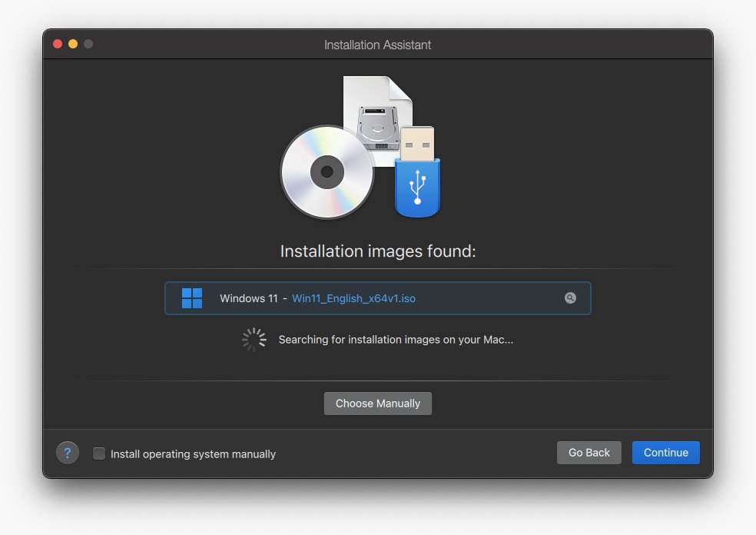The width and height of the screenshot is (756, 535).
Task: Go Back to the previous step
Action: tap(589, 453)
